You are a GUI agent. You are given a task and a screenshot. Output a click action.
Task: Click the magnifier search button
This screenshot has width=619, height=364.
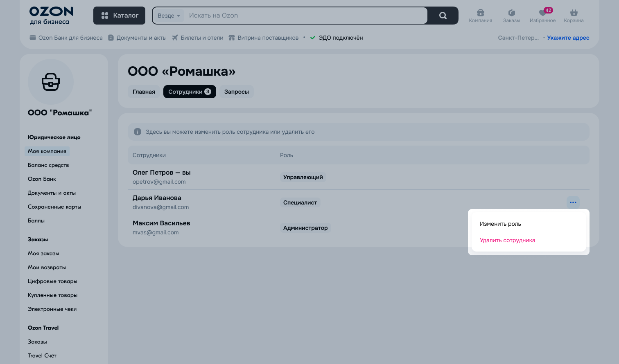[x=443, y=16]
